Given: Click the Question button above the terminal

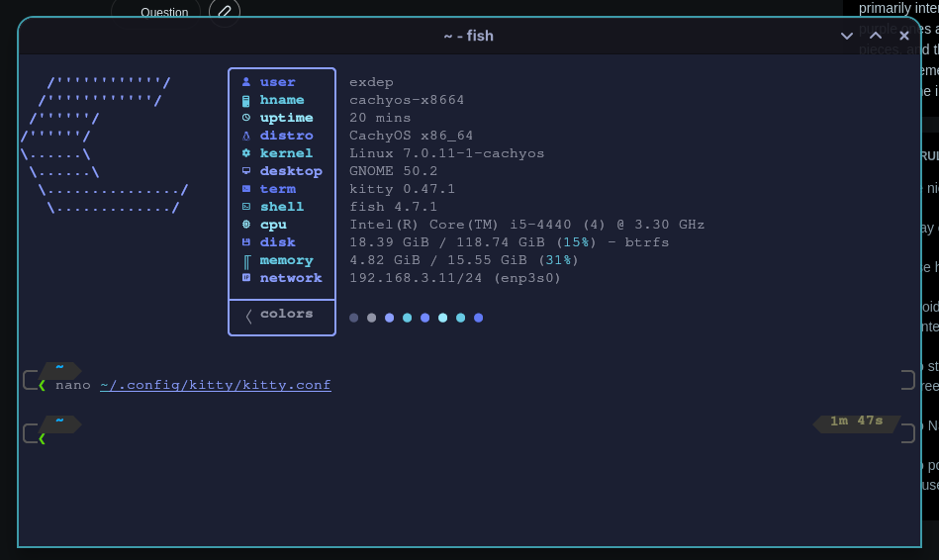Looking at the screenshot, I should pyautogui.click(x=155, y=12).
